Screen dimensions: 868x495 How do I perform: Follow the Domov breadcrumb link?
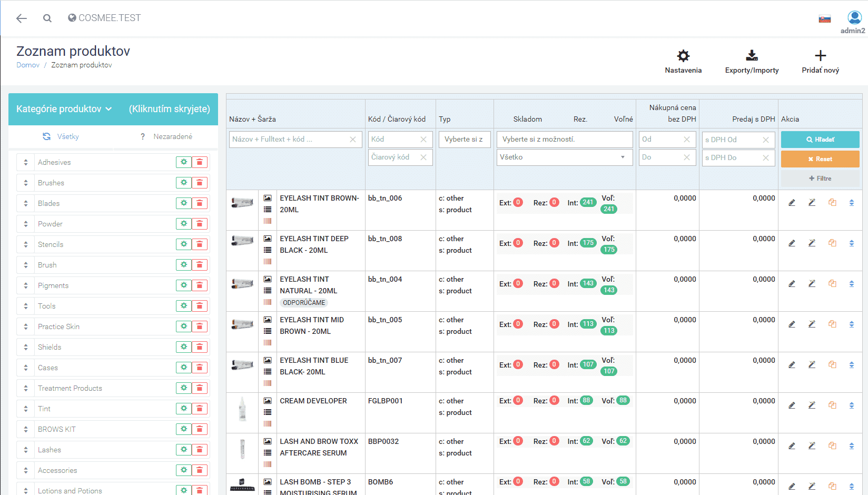28,65
